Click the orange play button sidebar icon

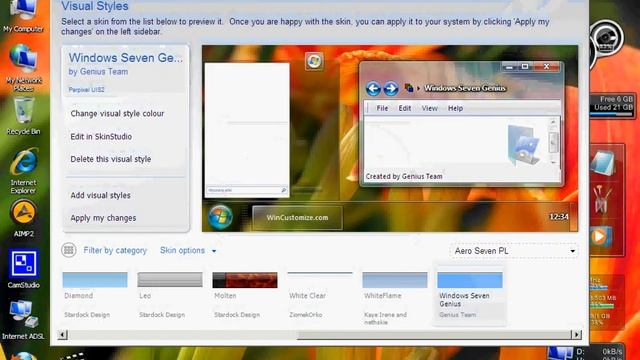[x=599, y=236]
